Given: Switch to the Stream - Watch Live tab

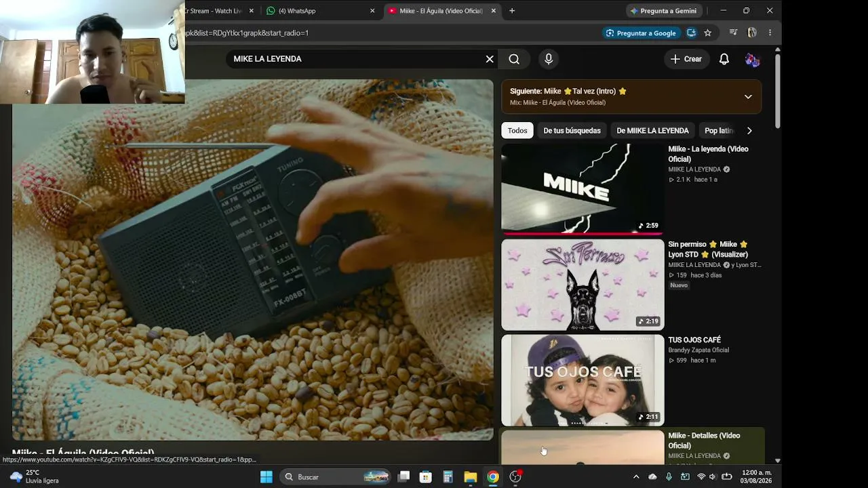Looking at the screenshot, I should tap(216, 11).
